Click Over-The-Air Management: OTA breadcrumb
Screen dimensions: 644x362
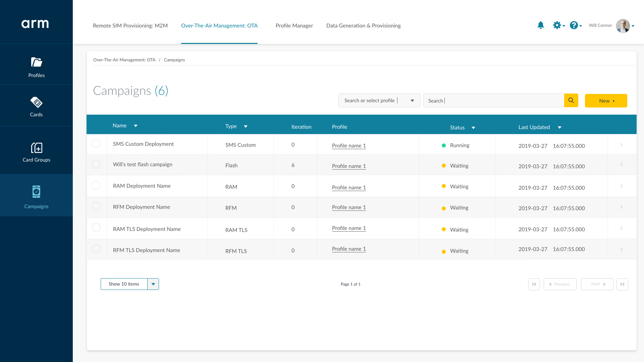point(124,60)
